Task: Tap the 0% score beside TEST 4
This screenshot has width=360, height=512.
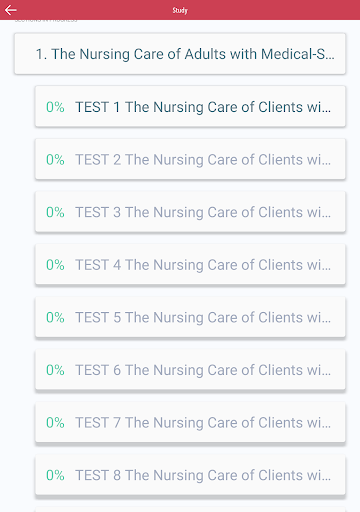Action: click(55, 265)
